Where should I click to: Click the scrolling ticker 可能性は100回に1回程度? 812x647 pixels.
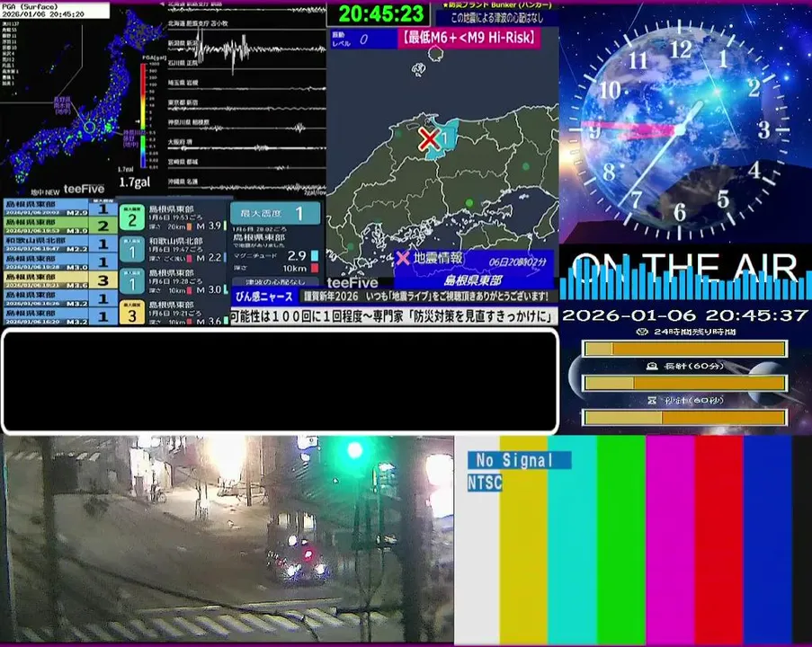tap(394, 316)
